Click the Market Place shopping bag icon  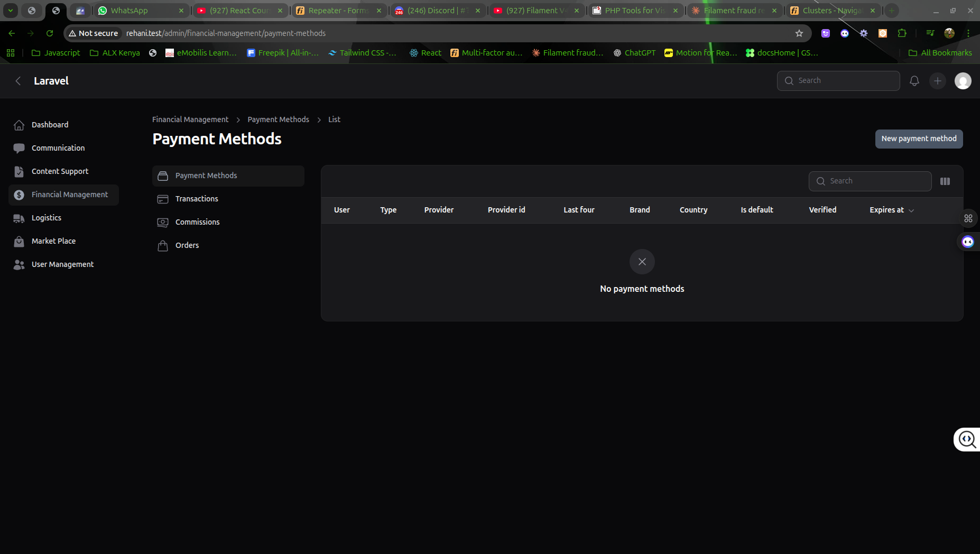coord(19,242)
